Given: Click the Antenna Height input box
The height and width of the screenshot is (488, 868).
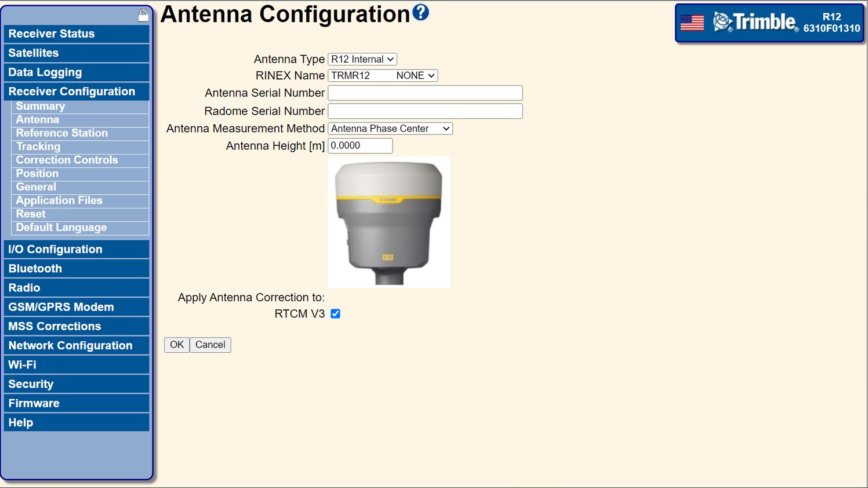Looking at the screenshot, I should (359, 146).
